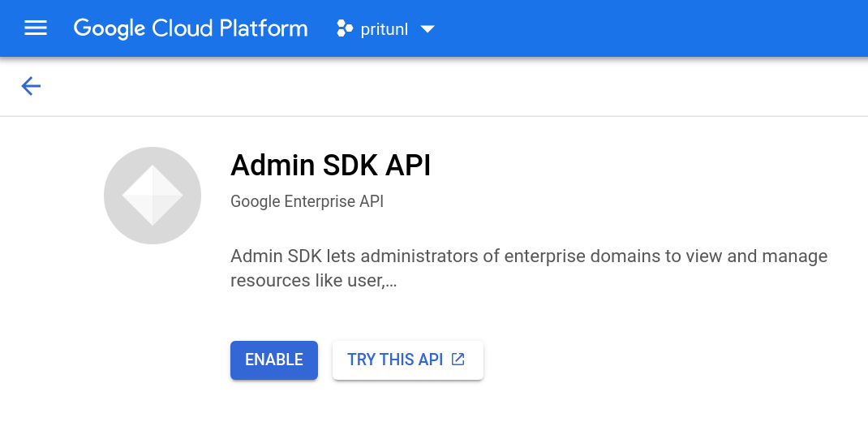Click the Google Enterprise API subtitle
This screenshot has width=868, height=435.
click(x=307, y=201)
